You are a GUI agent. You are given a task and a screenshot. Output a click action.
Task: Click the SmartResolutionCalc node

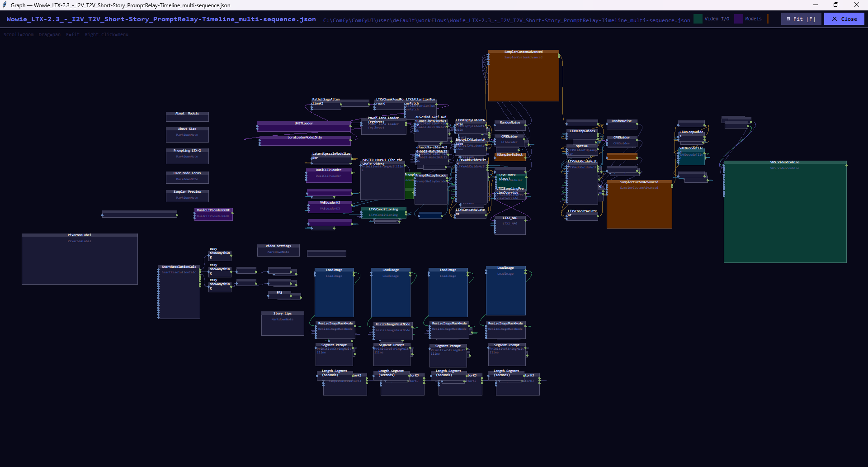click(x=179, y=292)
